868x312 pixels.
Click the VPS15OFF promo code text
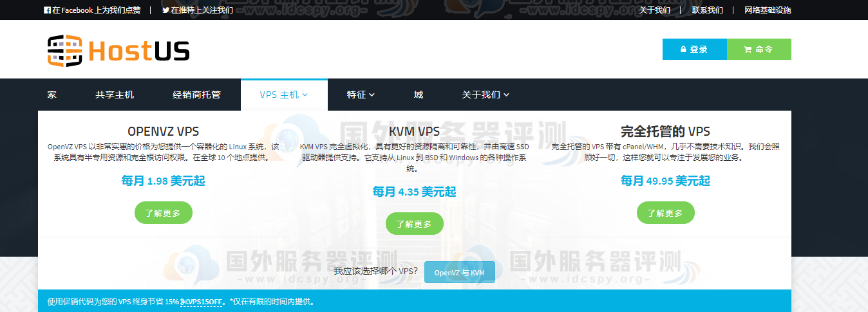[205, 302]
